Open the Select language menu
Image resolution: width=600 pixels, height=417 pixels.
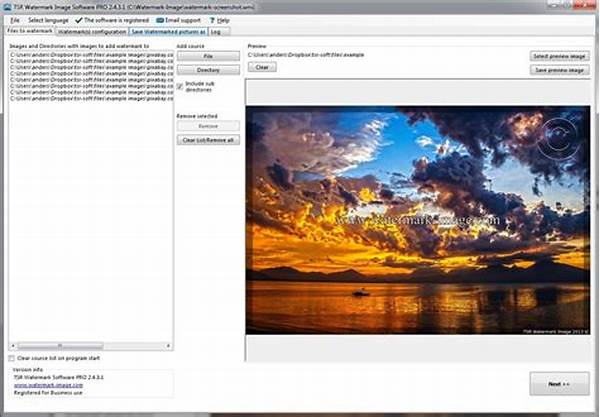(48, 20)
